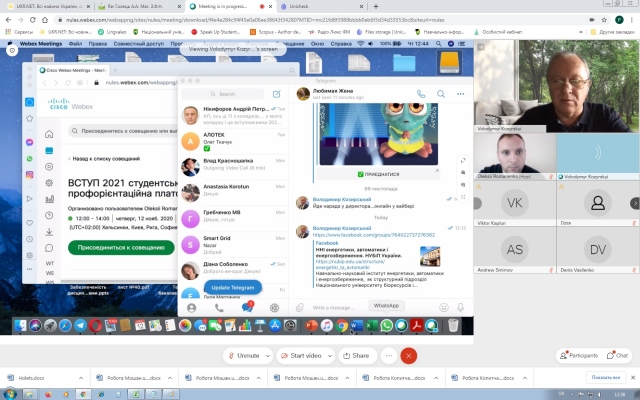Click the browser home icon
The image size is (640, 400).
[x=45, y=20]
